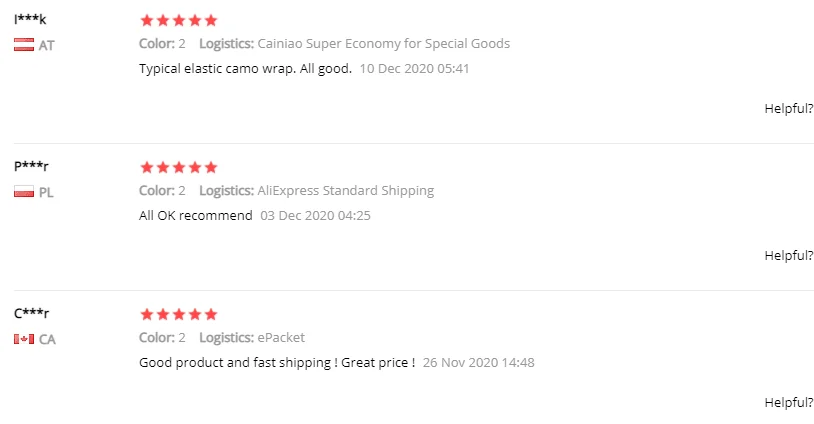Screen dimensions: 814x424
Task: Click the 'Good product and fast shipping' text
Action: click(276, 362)
